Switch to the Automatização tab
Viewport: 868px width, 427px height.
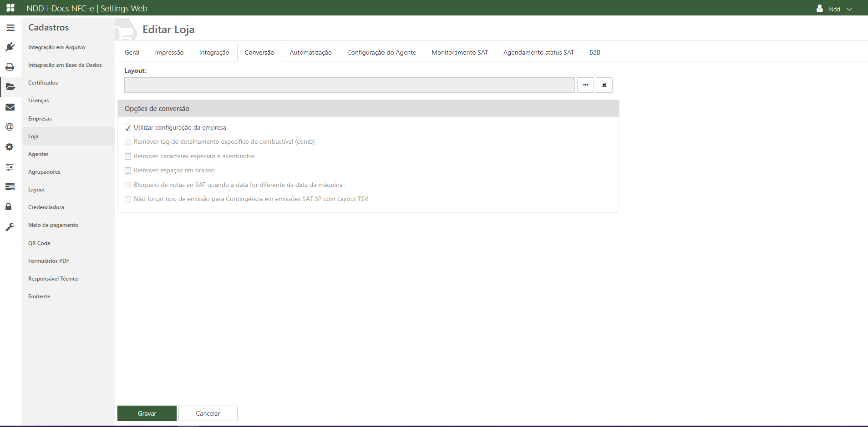(x=310, y=52)
